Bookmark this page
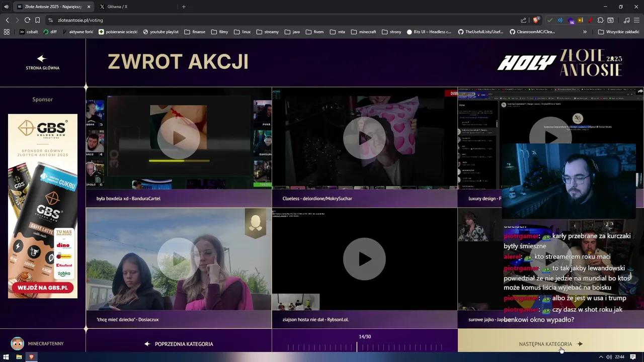This screenshot has width=644, height=362. point(37,20)
